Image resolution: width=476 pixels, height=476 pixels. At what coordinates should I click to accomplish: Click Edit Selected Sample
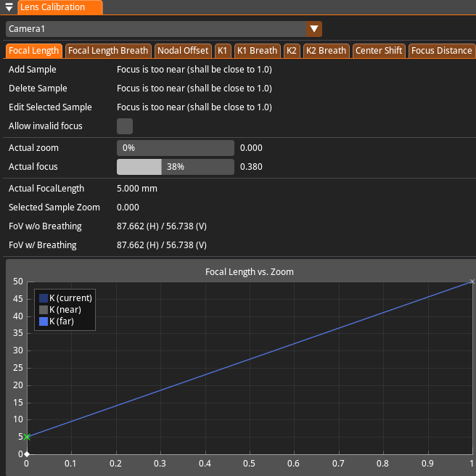click(50, 107)
